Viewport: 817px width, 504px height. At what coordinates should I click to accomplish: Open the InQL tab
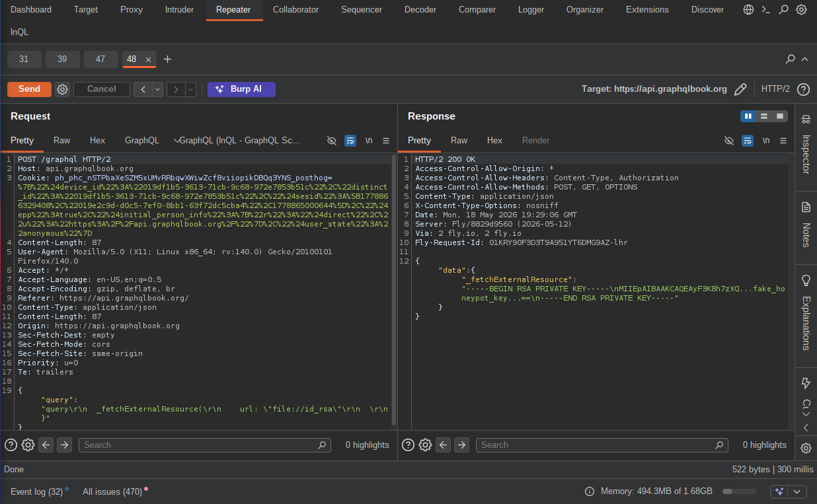point(20,32)
